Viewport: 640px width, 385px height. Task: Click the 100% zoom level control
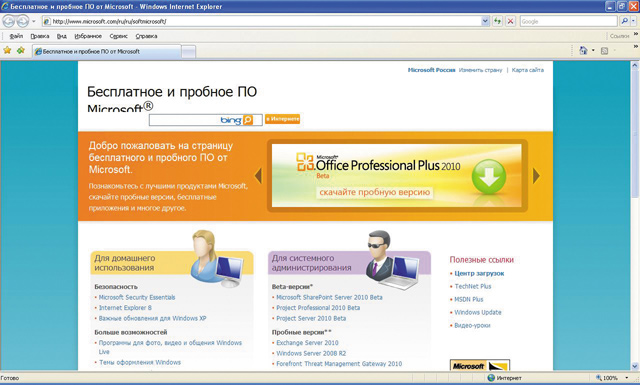click(607, 378)
